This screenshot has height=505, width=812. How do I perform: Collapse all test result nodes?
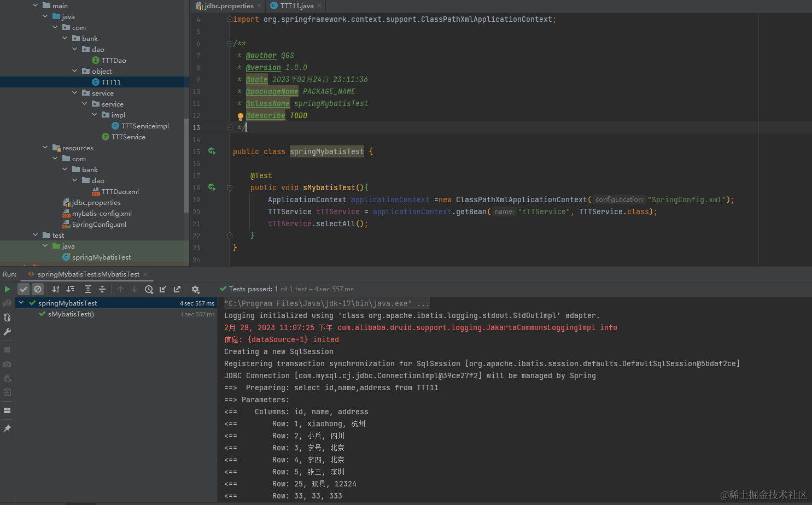[102, 289]
